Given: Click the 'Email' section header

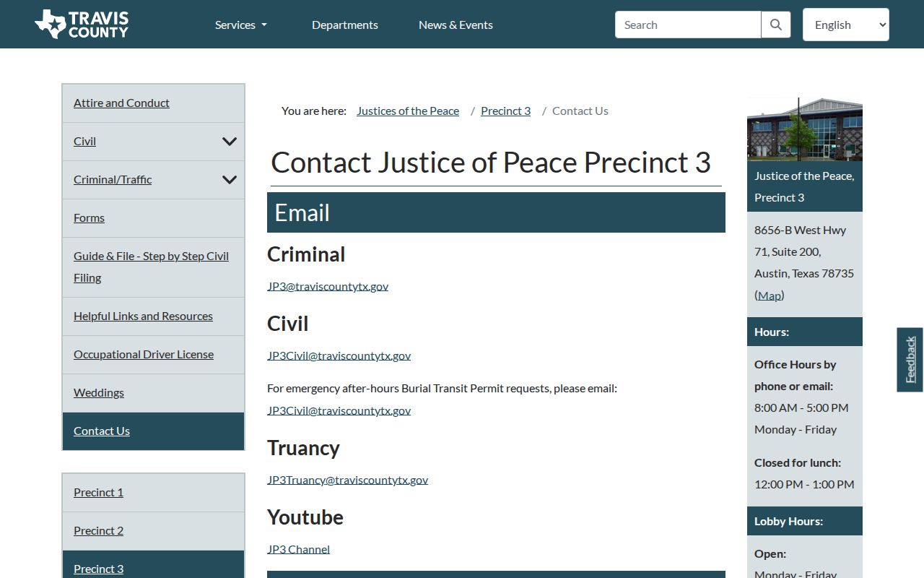Looking at the screenshot, I should point(496,212).
